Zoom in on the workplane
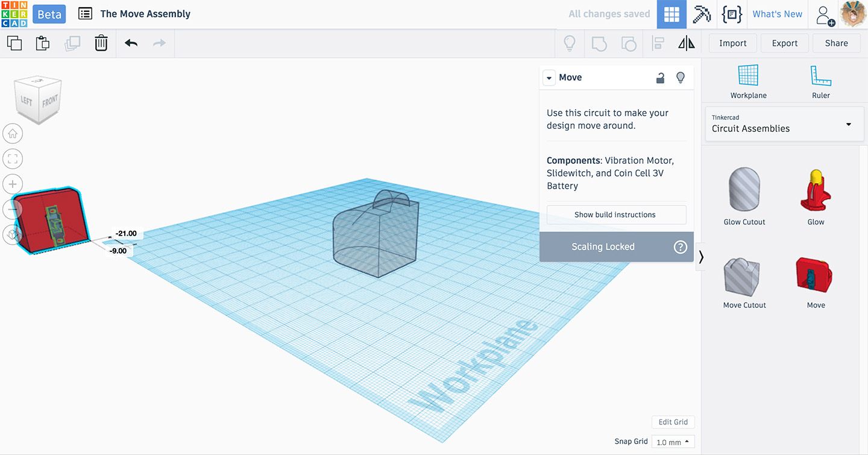This screenshot has width=868, height=455. tap(13, 184)
